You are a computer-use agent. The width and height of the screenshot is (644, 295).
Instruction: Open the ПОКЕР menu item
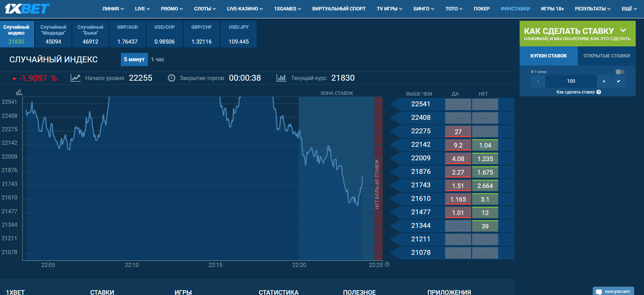click(482, 9)
